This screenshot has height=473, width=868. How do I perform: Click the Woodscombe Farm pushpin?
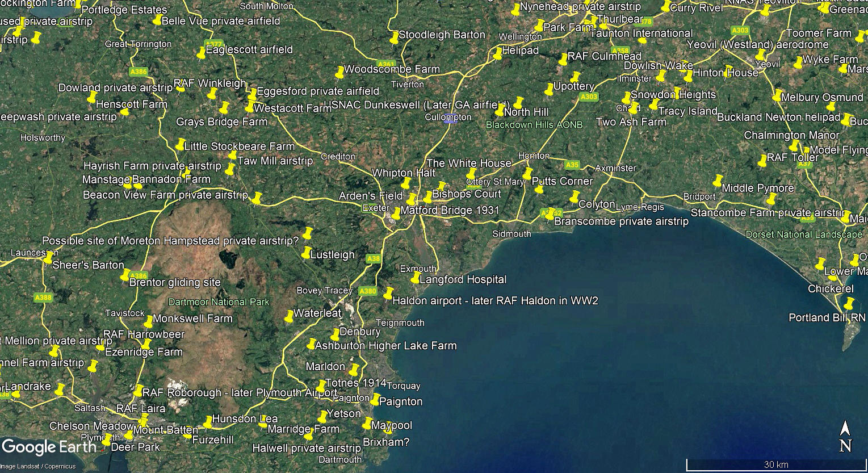pyautogui.click(x=339, y=73)
